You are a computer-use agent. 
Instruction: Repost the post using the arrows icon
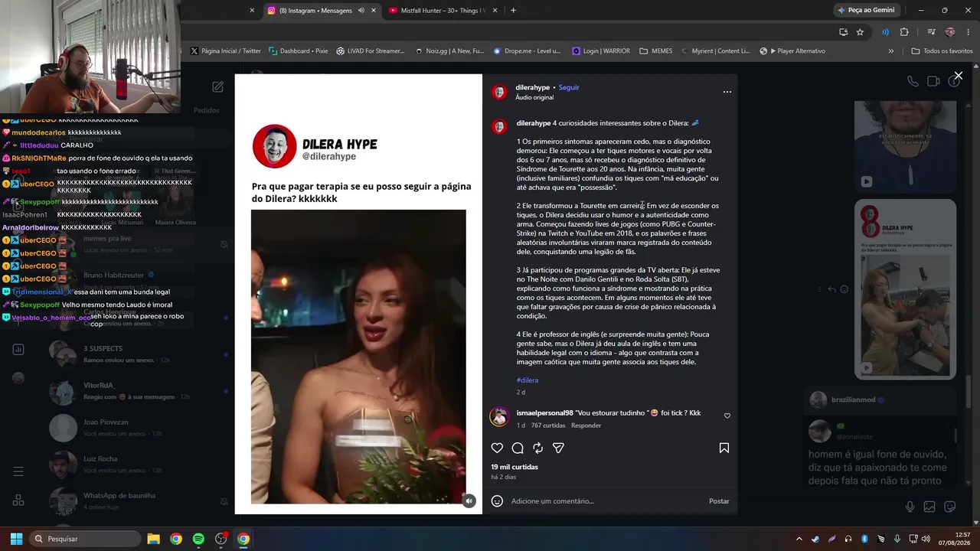[537, 448]
